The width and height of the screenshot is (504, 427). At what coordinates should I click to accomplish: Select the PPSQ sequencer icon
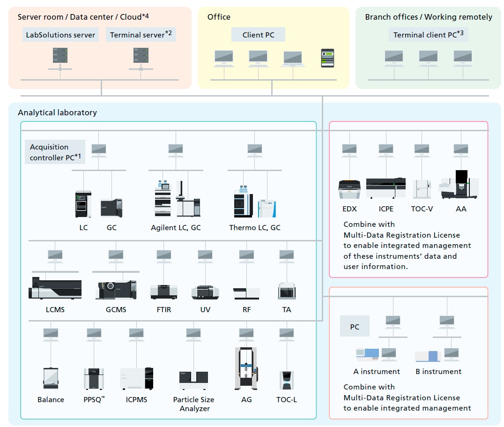(94, 379)
